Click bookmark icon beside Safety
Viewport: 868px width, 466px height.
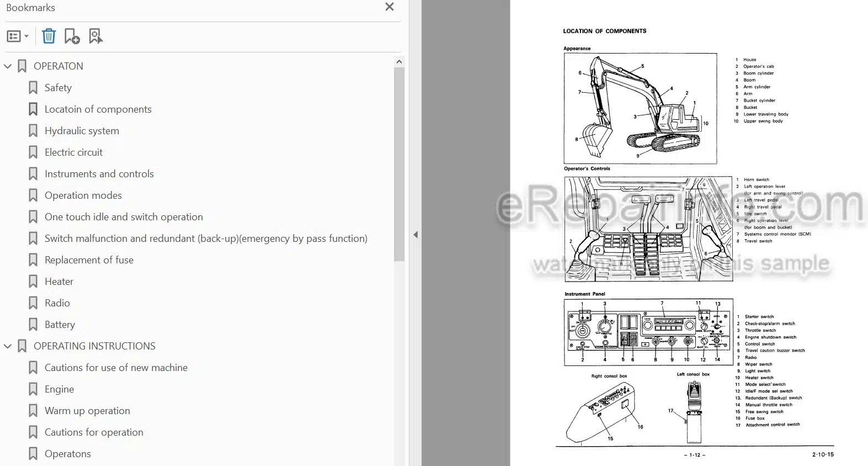tap(33, 88)
